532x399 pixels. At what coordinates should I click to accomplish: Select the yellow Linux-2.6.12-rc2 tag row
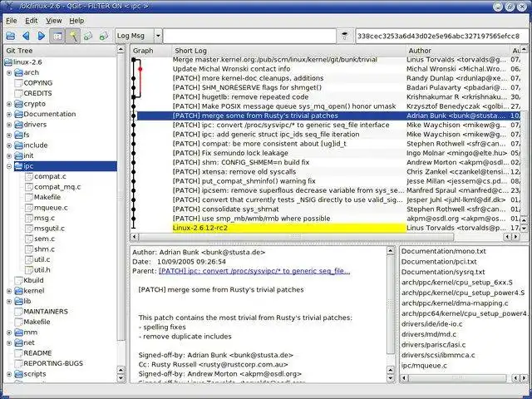click(249, 227)
